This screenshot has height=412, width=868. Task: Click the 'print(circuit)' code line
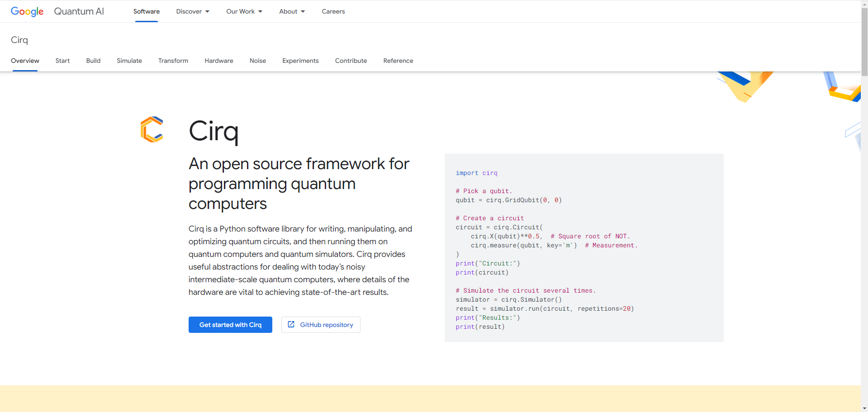[x=482, y=272]
